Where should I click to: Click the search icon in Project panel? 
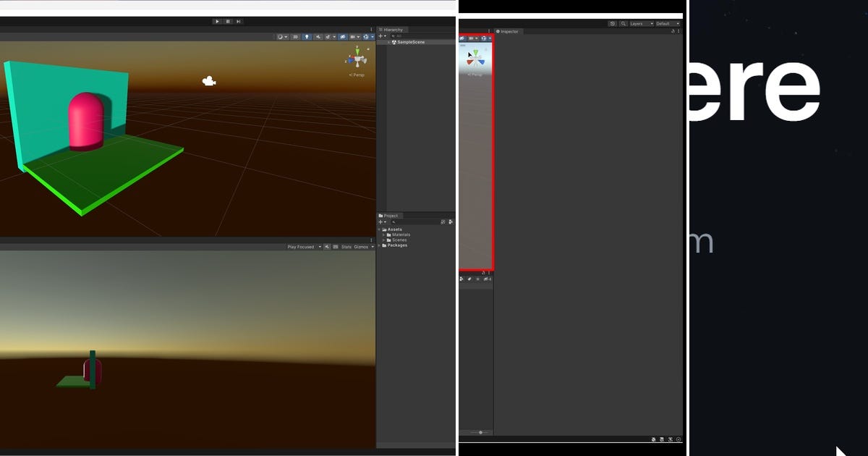pos(394,221)
